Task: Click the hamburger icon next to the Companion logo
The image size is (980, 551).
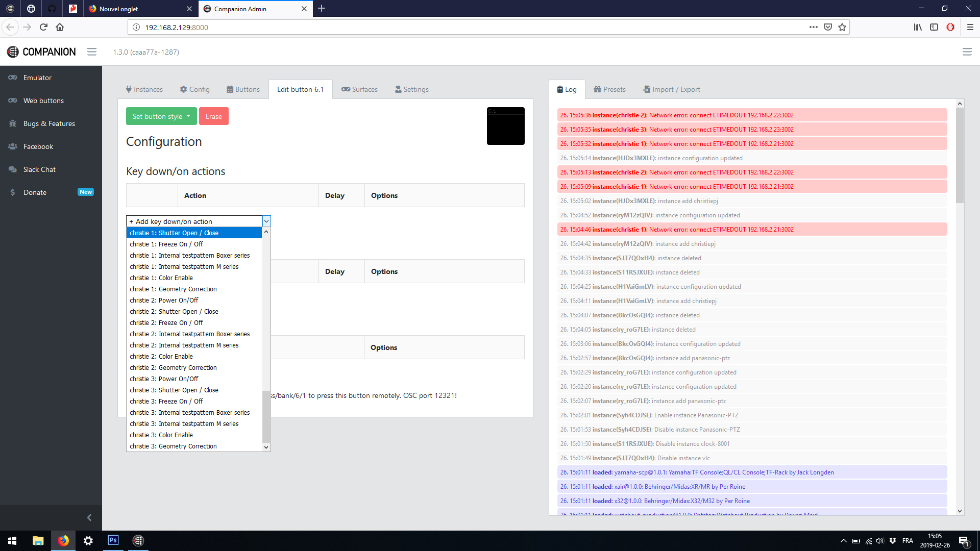Action: 92,52
